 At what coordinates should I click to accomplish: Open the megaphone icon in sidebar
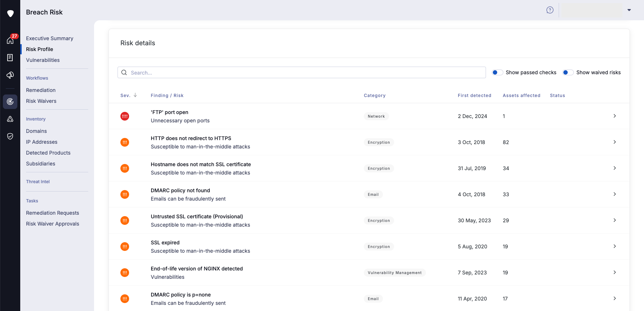click(x=10, y=75)
